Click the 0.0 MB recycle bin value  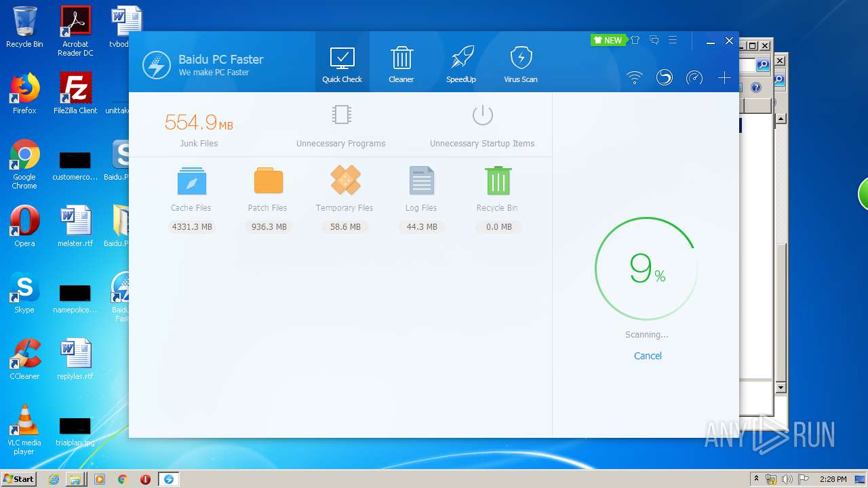point(499,227)
